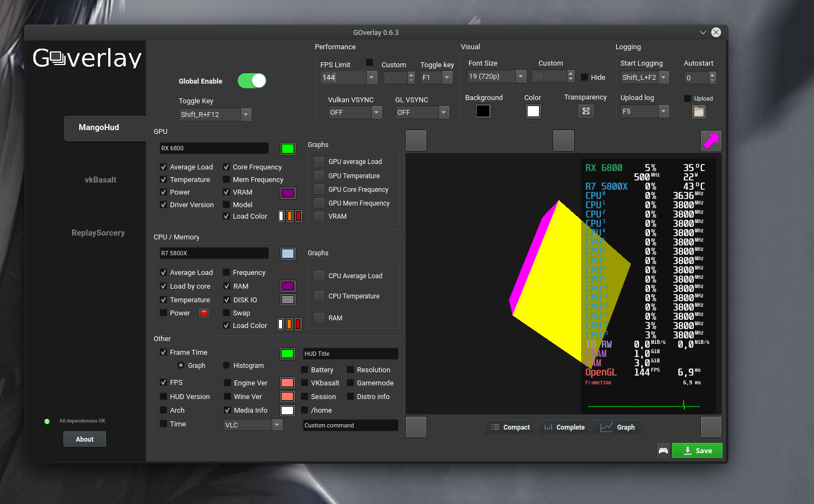Enable CPU Temperature graph checkbox
This screenshot has width=814, height=504.
319,296
